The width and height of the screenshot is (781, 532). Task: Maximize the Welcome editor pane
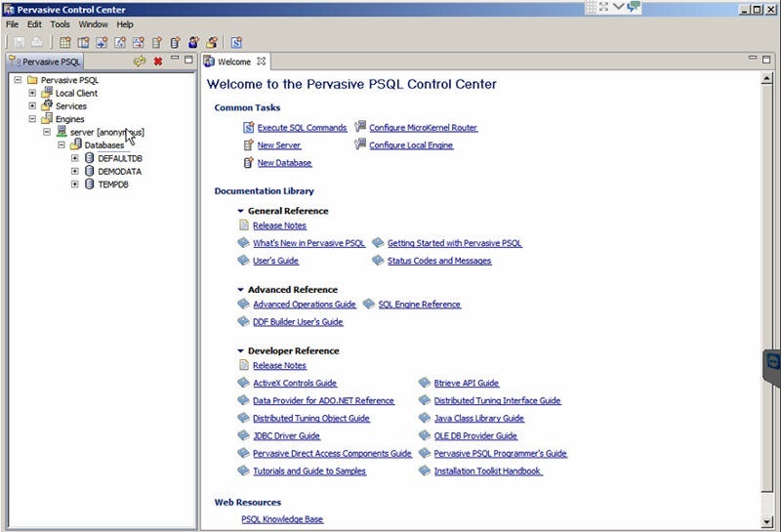pyautogui.click(x=766, y=60)
